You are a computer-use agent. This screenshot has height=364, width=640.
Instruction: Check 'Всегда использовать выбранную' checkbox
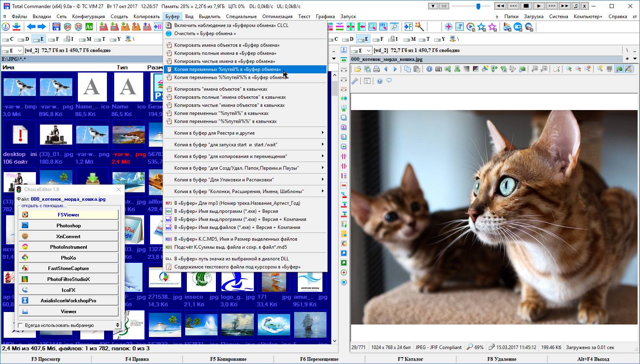20,325
